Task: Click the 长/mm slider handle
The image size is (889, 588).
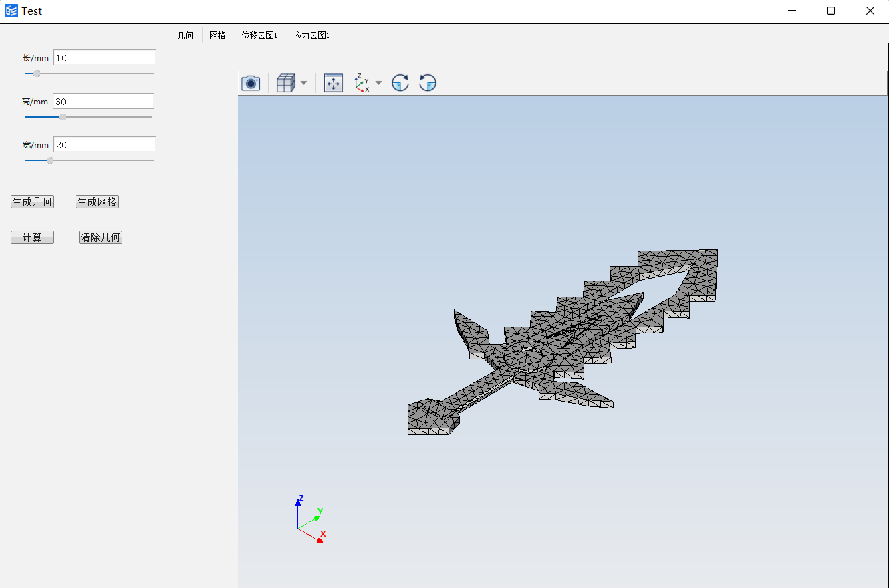Action: (x=37, y=73)
